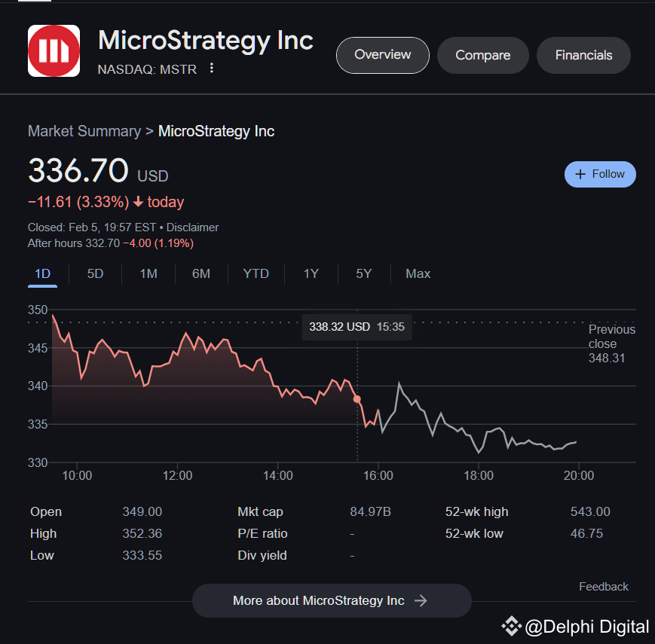The width and height of the screenshot is (655, 644).
Task: Select the 5D chart range
Action: [95, 273]
